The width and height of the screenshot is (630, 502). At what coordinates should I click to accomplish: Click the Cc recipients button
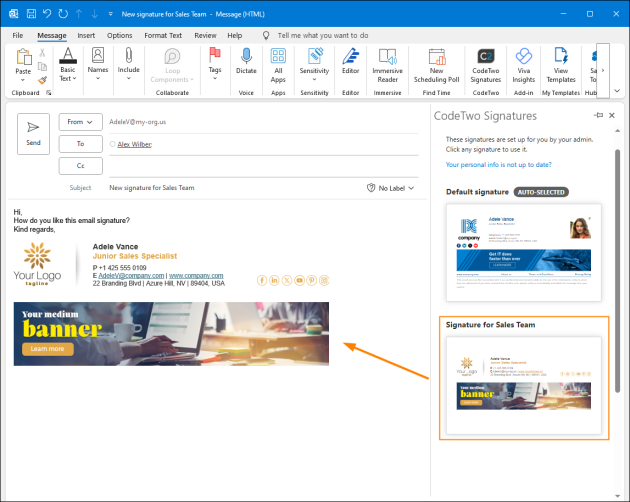coord(80,166)
